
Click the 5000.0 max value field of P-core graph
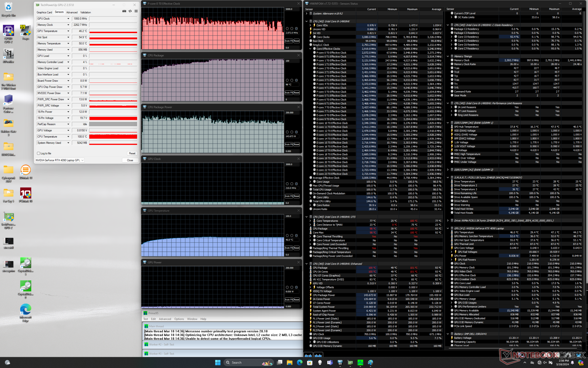tap(292, 9)
